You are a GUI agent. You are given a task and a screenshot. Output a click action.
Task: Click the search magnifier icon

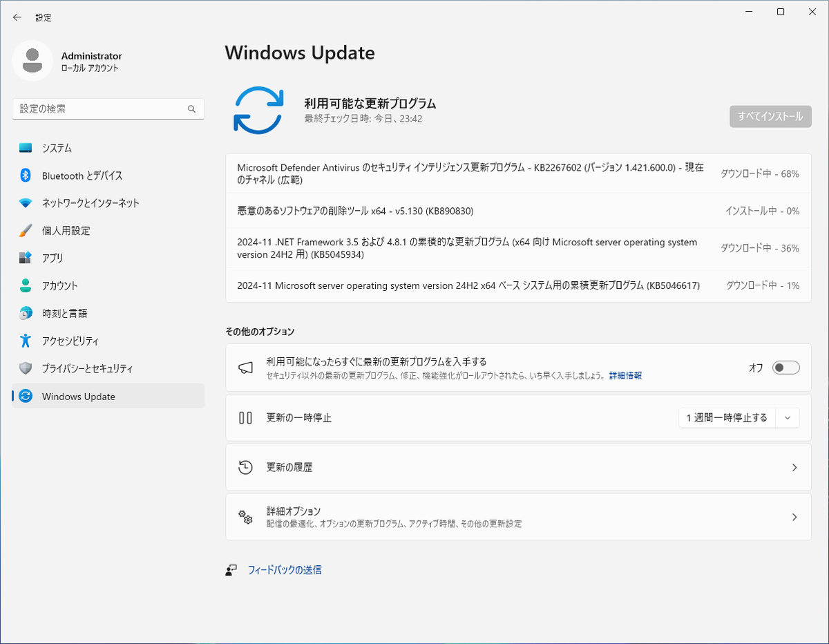192,109
